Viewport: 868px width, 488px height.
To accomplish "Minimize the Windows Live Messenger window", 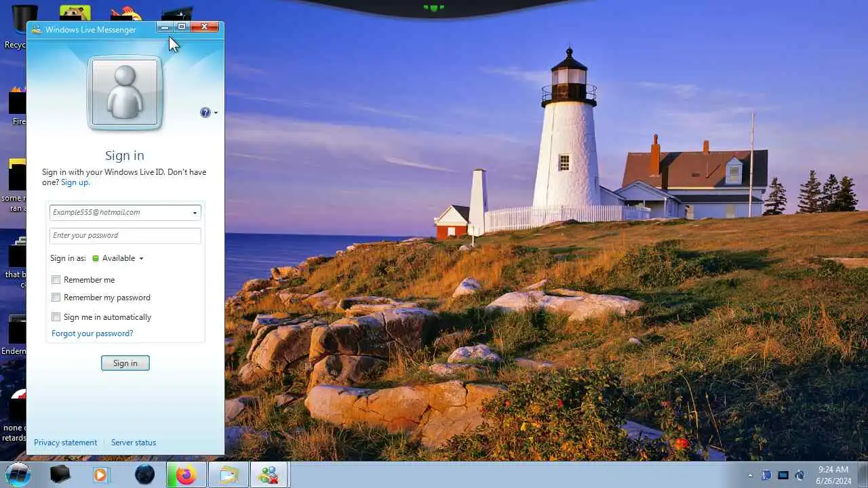I will pyautogui.click(x=165, y=27).
